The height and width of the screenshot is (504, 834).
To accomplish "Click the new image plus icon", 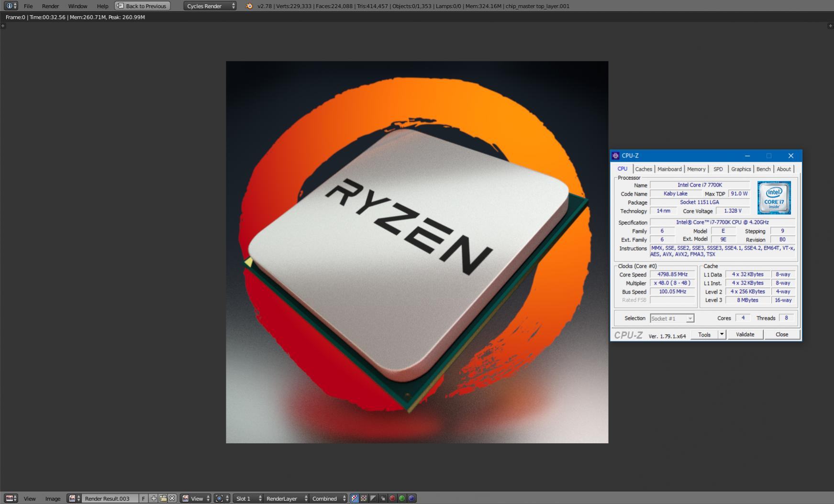I will (154, 498).
